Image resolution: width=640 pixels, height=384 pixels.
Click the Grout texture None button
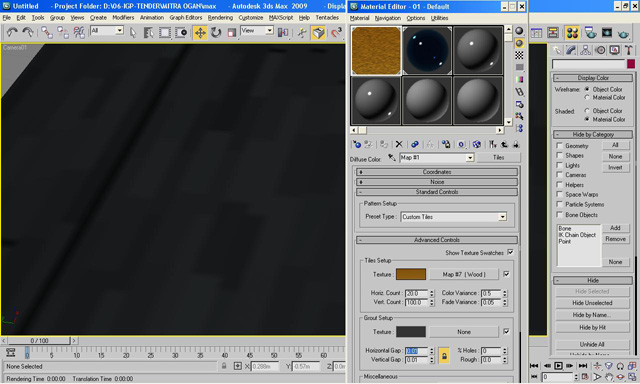(464, 332)
